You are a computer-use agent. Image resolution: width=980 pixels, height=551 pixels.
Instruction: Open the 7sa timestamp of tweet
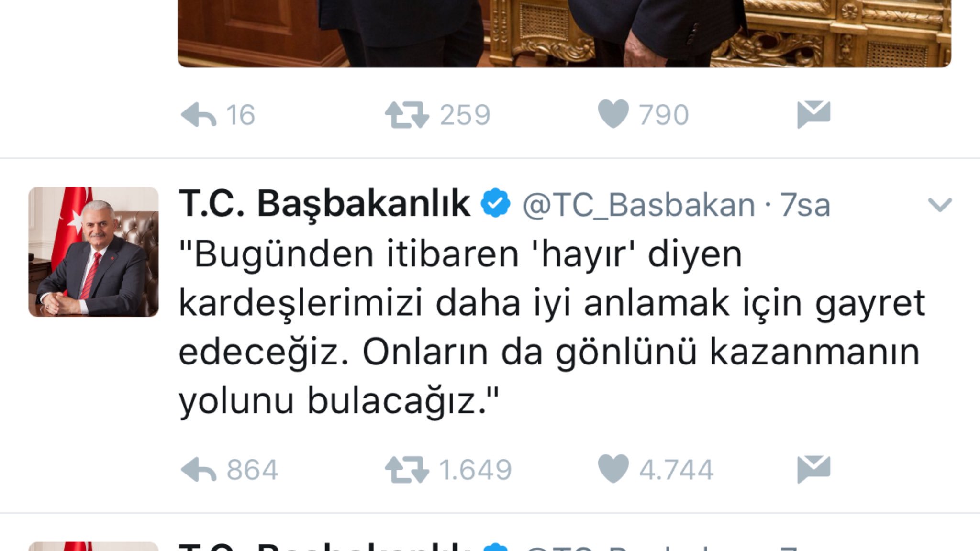click(805, 205)
